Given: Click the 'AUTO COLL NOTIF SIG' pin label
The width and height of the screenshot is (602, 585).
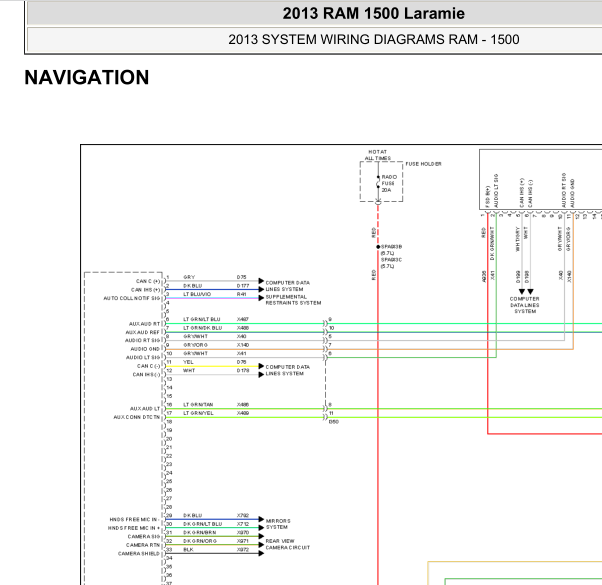Looking at the screenshot, I should [132, 298].
